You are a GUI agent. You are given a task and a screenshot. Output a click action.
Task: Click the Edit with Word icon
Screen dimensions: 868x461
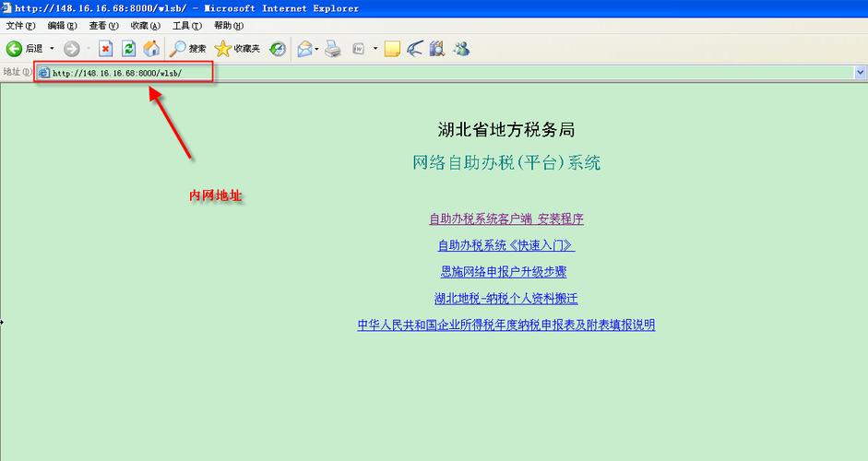(359, 49)
